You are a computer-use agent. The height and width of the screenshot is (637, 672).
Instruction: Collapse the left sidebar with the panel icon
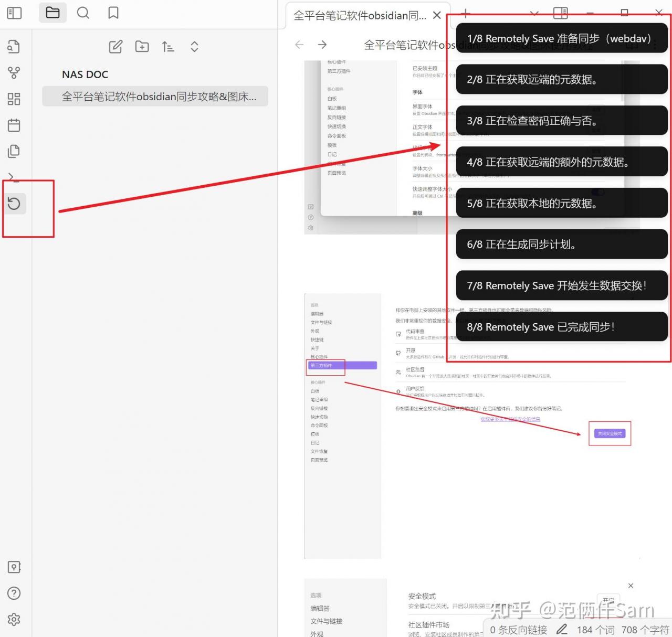point(14,13)
